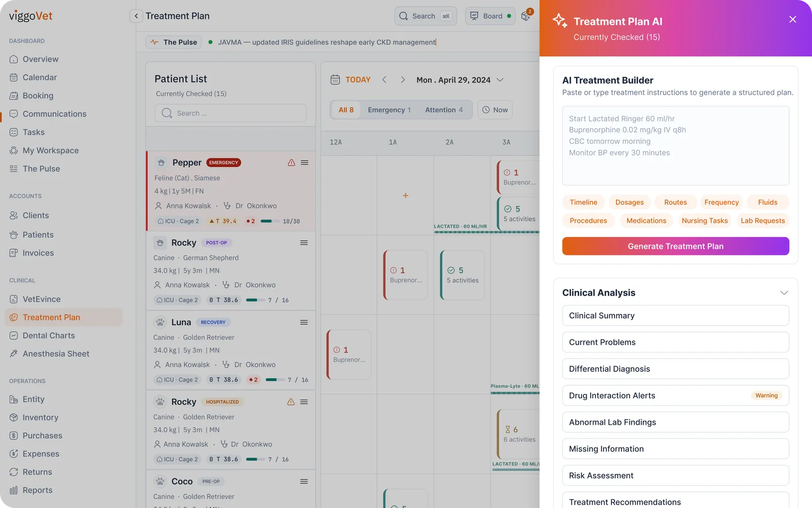Click the plus icon in the 1A column
This screenshot has width=812, height=508.
pyautogui.click(x=405, y=196)
